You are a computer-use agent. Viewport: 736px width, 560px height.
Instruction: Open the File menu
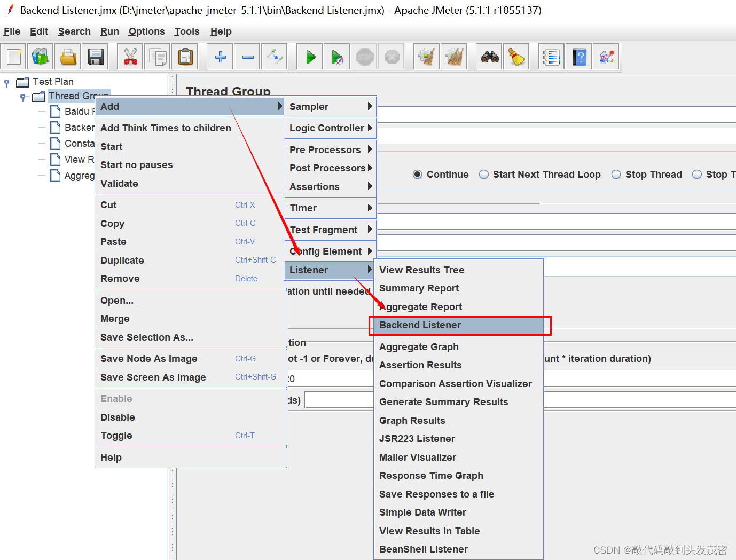point(12,31)
